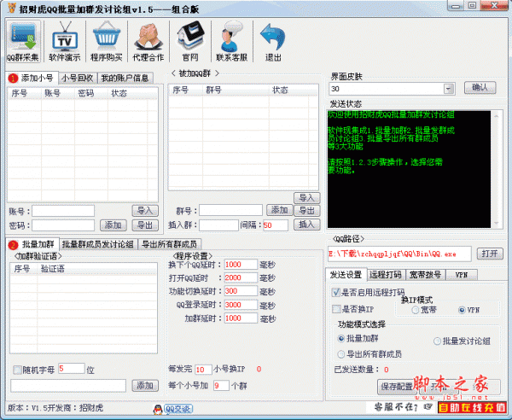Click 打开 to browse QQ path
512x420 pixels.
[490, 254]
